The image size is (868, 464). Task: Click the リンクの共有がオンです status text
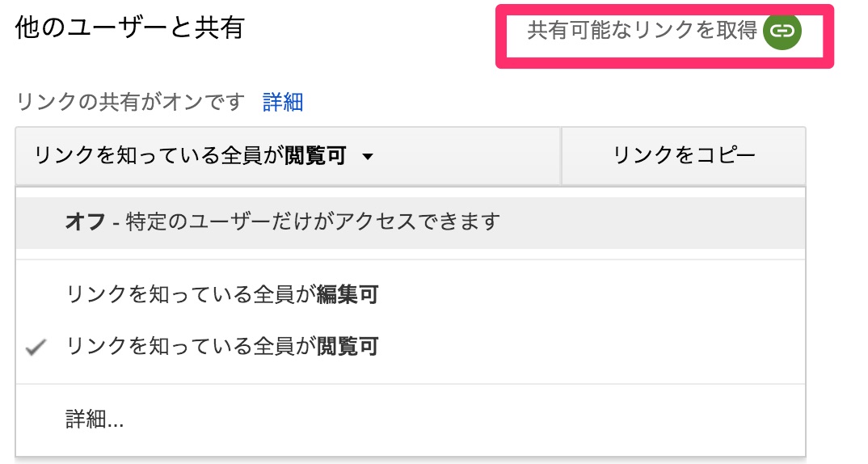(129, 102)
